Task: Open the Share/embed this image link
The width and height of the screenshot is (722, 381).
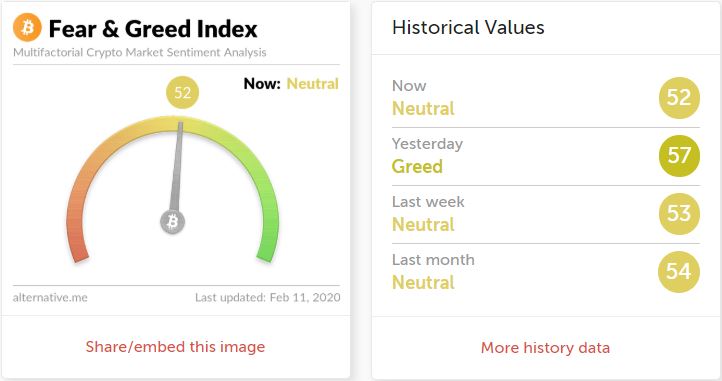Action: (175, 346)
